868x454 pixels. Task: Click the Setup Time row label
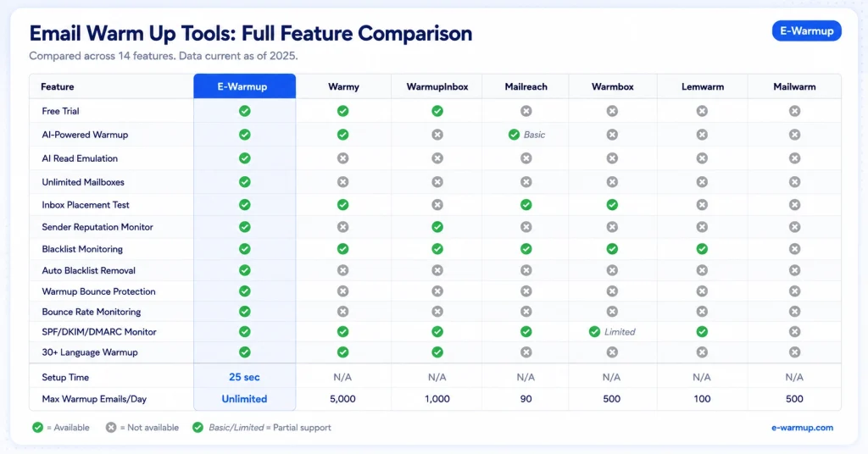(65, 377)
